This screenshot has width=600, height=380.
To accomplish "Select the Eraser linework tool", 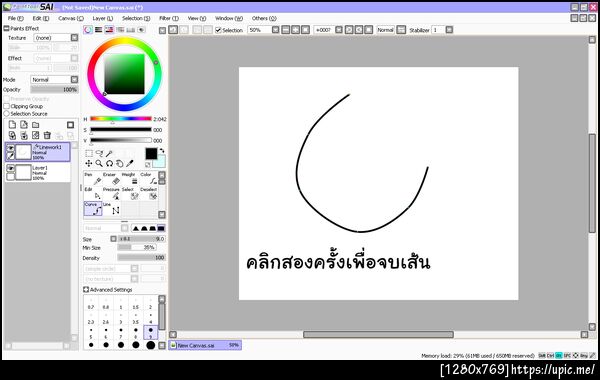I will tap(111, 179).
